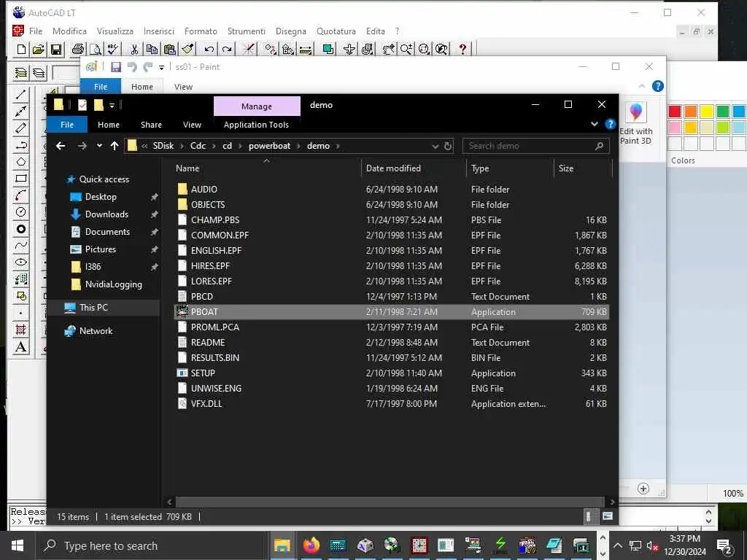This screenshot has width=747, height=560.
Task: Select the Line draw tool in AutoCAD
Action: tap(20, 94)
